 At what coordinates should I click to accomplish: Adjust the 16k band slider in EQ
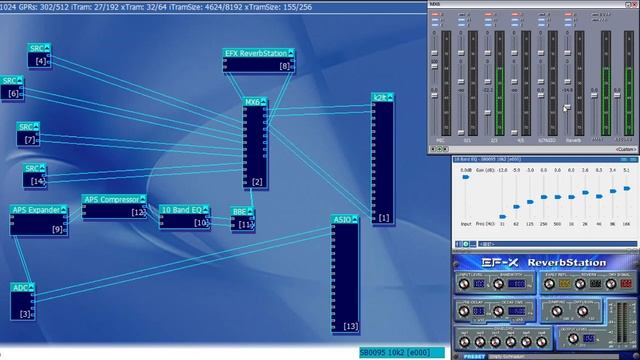(627, 189)
